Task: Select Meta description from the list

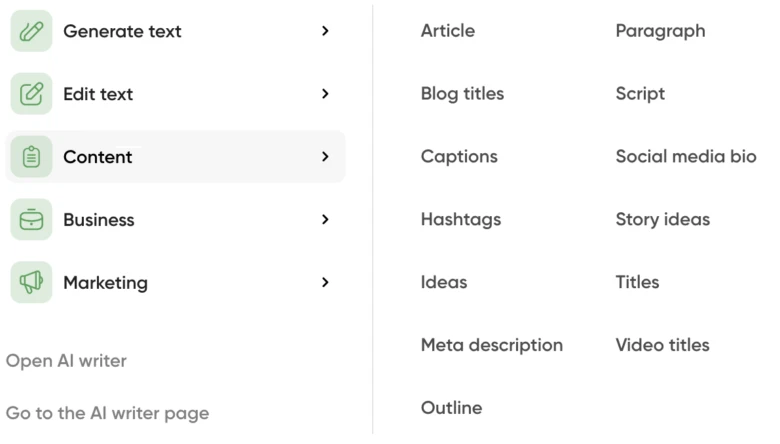Action: (491, 346)
